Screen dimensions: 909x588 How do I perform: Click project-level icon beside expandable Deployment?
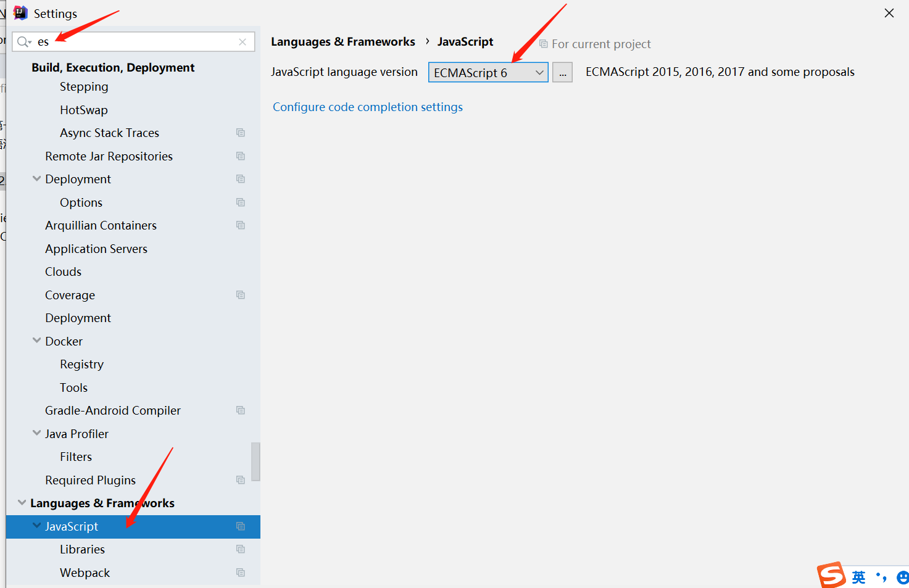(x=241, y=179)
